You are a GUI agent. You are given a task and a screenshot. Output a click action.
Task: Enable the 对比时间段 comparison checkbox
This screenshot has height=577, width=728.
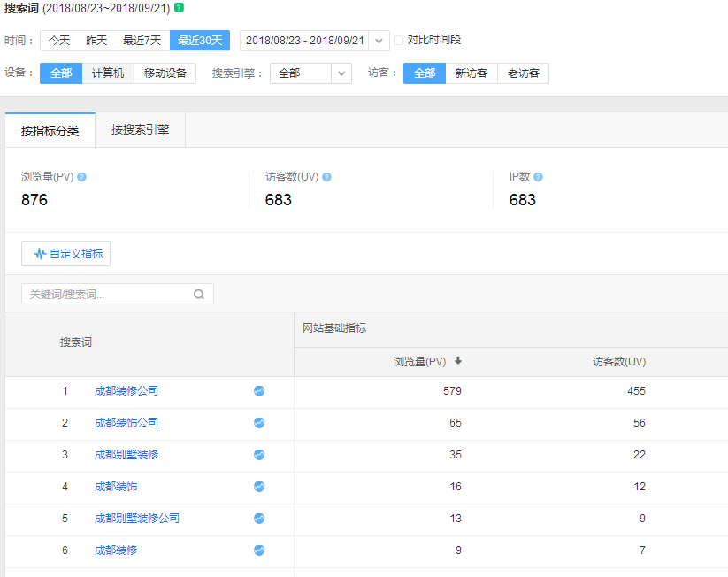[398, 40]
